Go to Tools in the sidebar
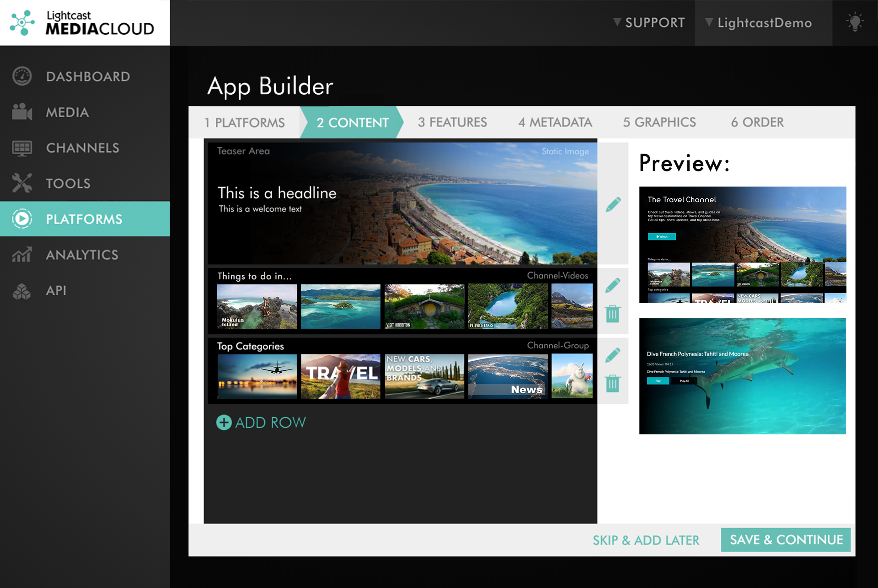 69,183
